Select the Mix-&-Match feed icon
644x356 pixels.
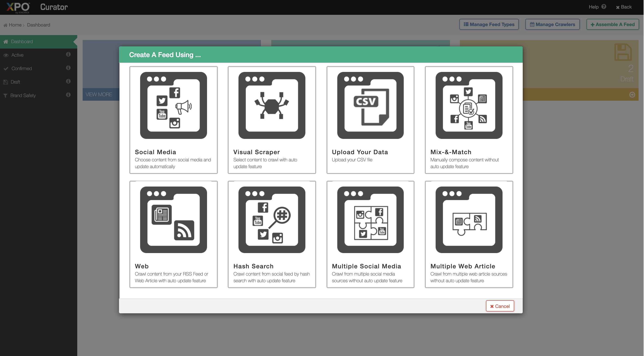469,105
